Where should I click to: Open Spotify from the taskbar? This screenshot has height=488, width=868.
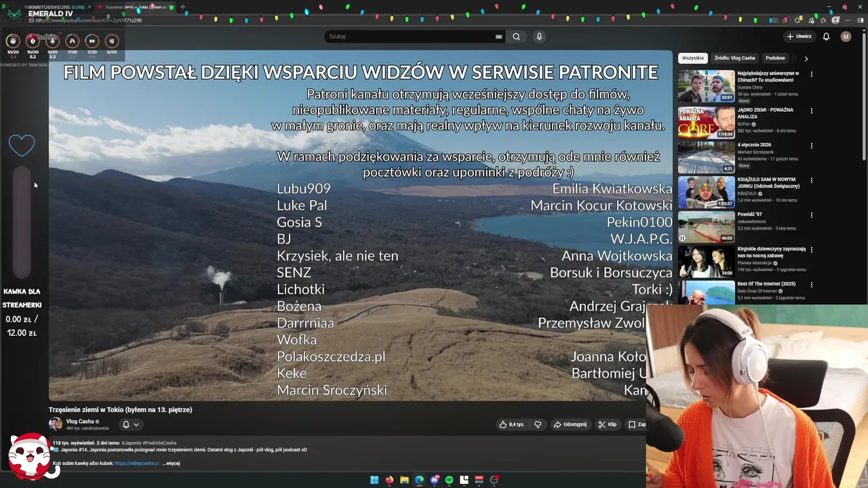(x=449, y=480)
